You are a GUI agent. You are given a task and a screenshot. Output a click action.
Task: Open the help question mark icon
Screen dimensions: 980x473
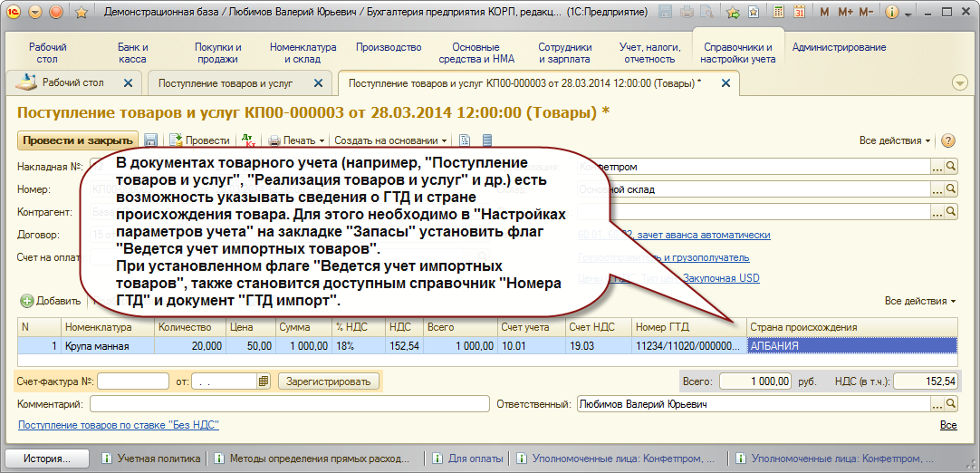(x=947, y=140)
